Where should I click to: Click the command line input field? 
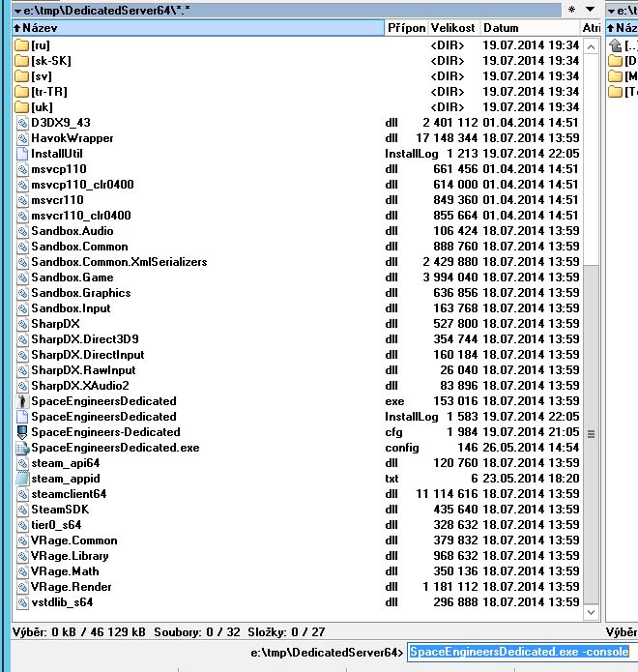coord(522,652)
